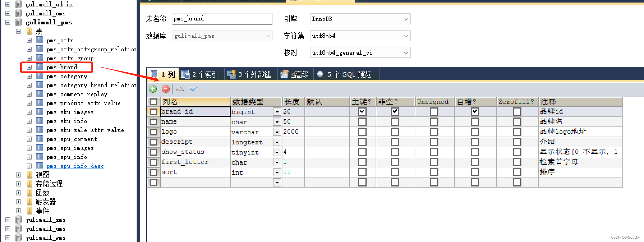Click the pms_sku_info table icon
This screenshot has height=242, width=644.
40,121
